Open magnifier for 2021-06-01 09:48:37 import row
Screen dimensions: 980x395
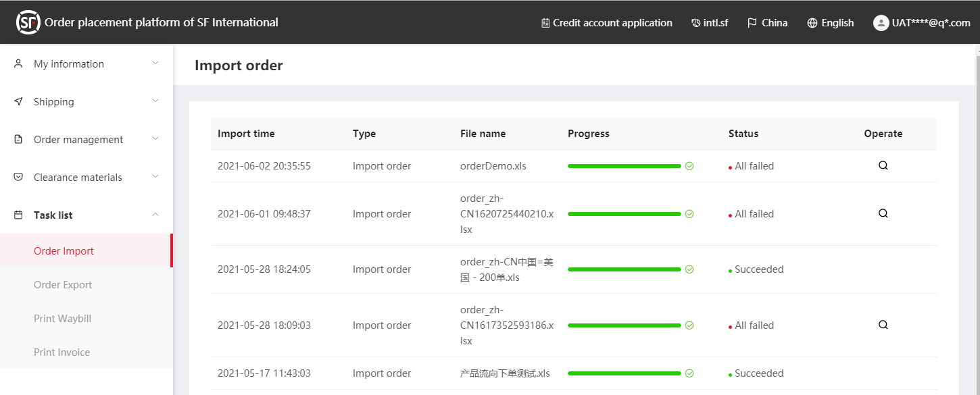(883, 213)
